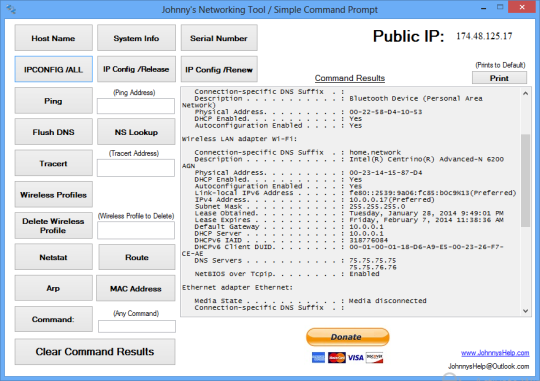540x381 pixels.
Task: Click 'Media disconnected' state text
Action: point(387,301)
